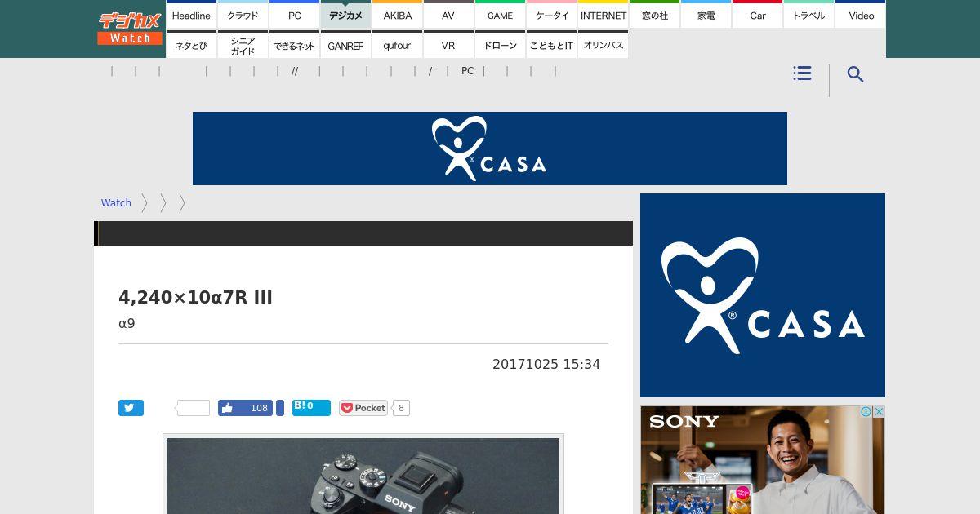Click the article title 4,240×10α7R III
The width and height of the screenshot is (980, 514).
click(x=195, y=298)
